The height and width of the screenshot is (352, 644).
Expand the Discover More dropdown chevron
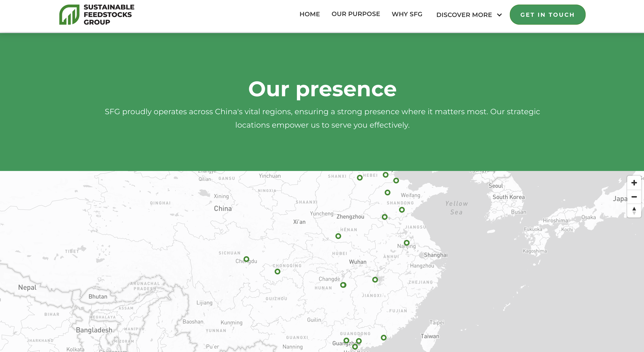499,15
